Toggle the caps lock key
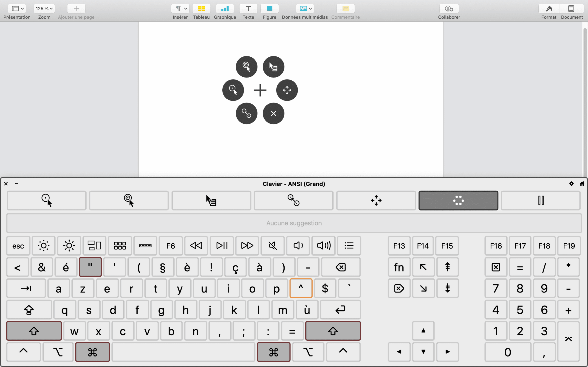This screenshot has height=367, width=588. (29, 310)
